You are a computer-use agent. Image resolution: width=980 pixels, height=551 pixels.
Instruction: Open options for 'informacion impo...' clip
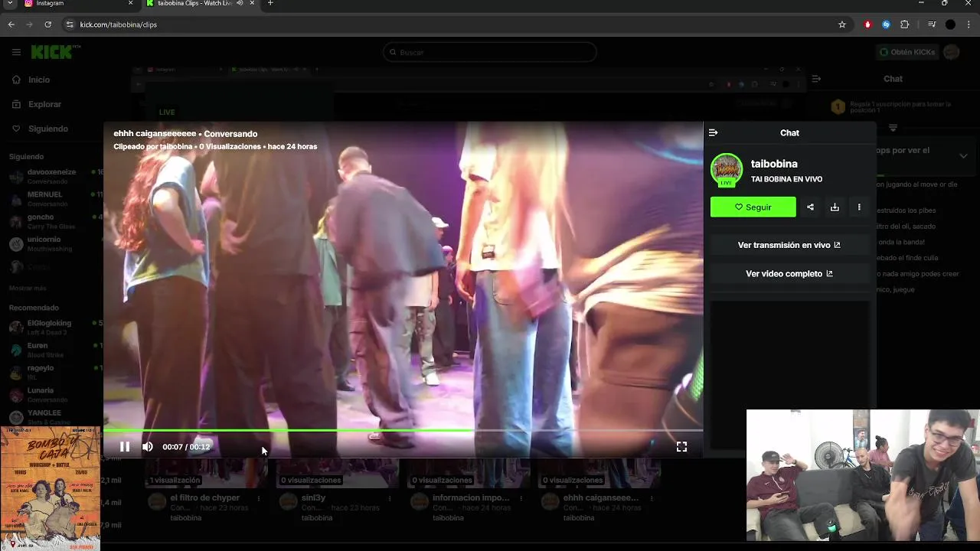coord(522,498)
